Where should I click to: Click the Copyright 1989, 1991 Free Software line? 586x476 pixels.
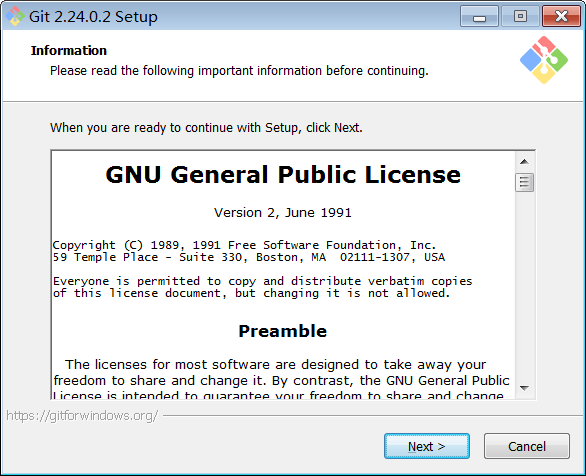pos(244,245)
